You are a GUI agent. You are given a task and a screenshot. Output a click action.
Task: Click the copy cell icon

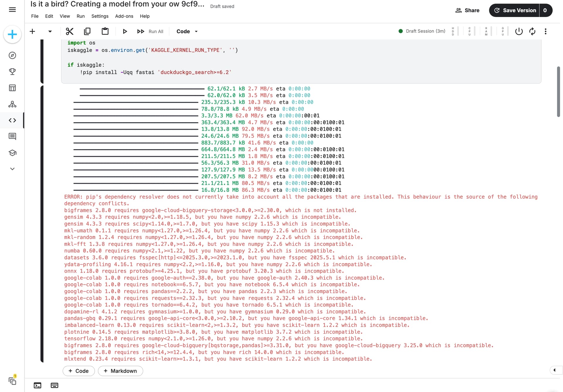pyautogui.click(x=87, y=31)
